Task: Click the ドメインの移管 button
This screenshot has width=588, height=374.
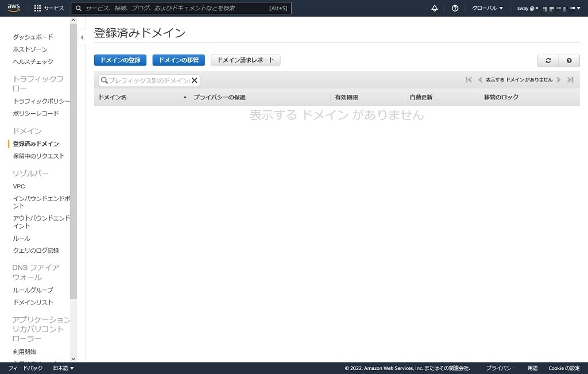Action: (x=179, y=60)
